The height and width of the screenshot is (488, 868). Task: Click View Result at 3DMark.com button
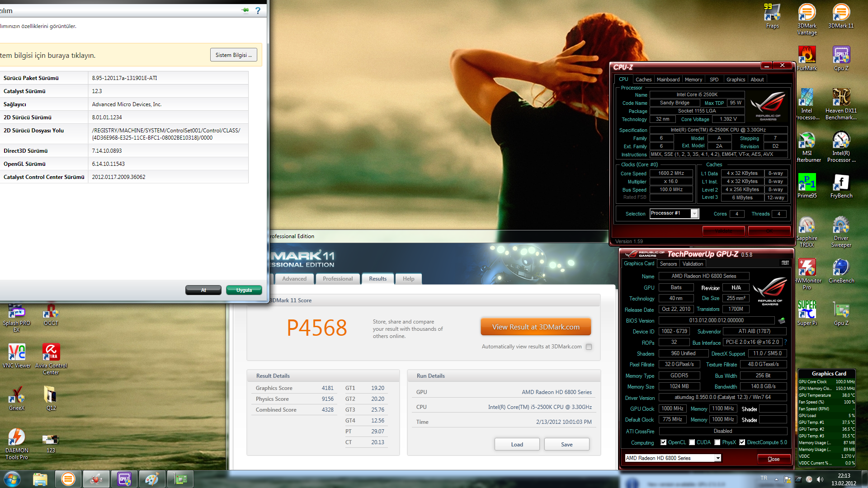point(536,327)
